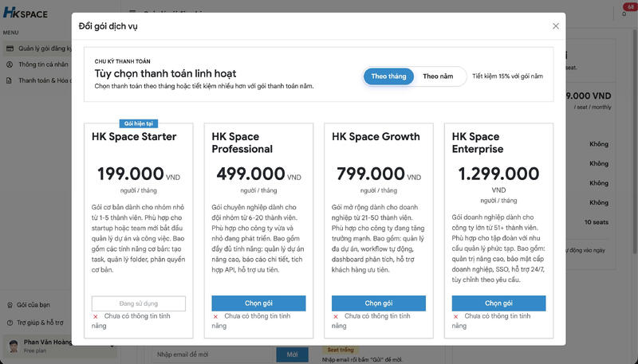Click the 799.000 price text

point(371,174)
